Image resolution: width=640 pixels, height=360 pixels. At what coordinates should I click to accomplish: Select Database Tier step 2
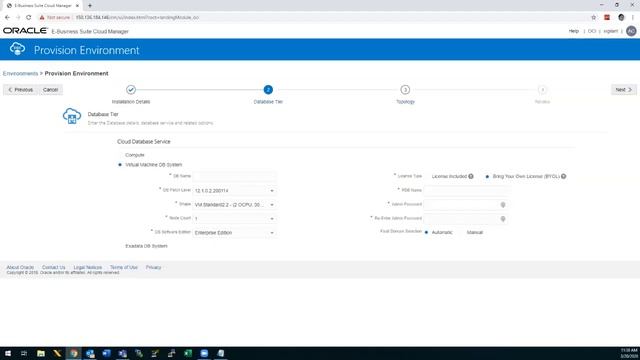(268, 89)
